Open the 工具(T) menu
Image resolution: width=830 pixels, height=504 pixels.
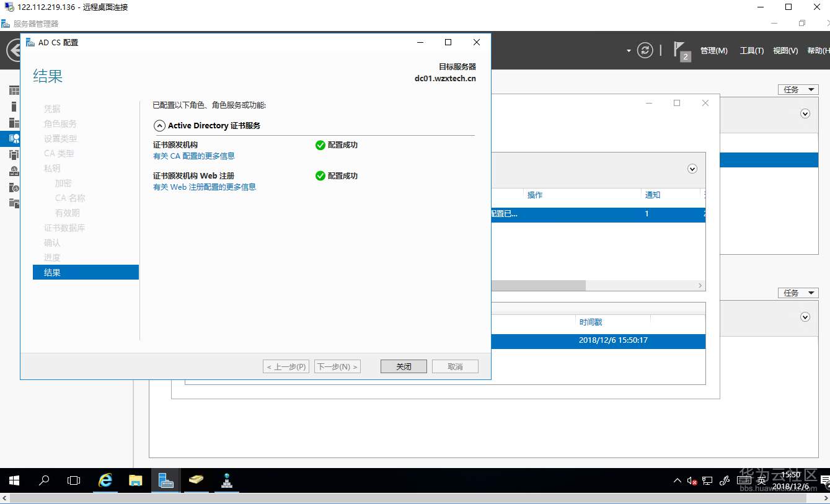point(752,51)
